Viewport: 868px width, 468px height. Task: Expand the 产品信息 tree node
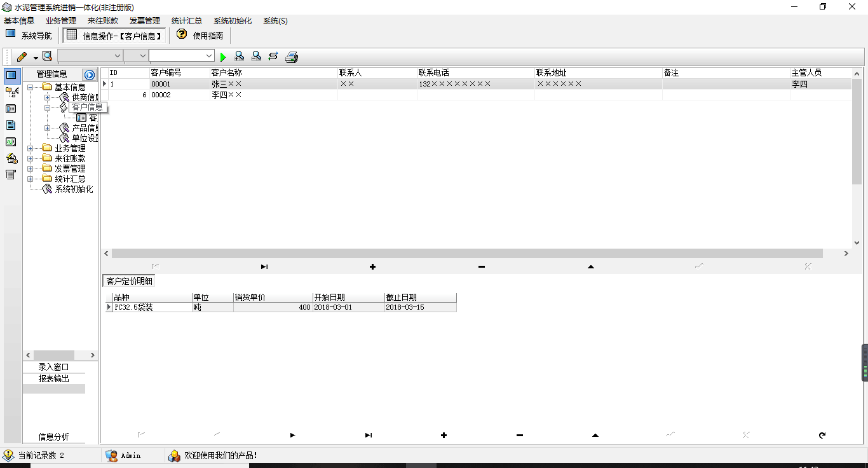[x=47, y=128]
